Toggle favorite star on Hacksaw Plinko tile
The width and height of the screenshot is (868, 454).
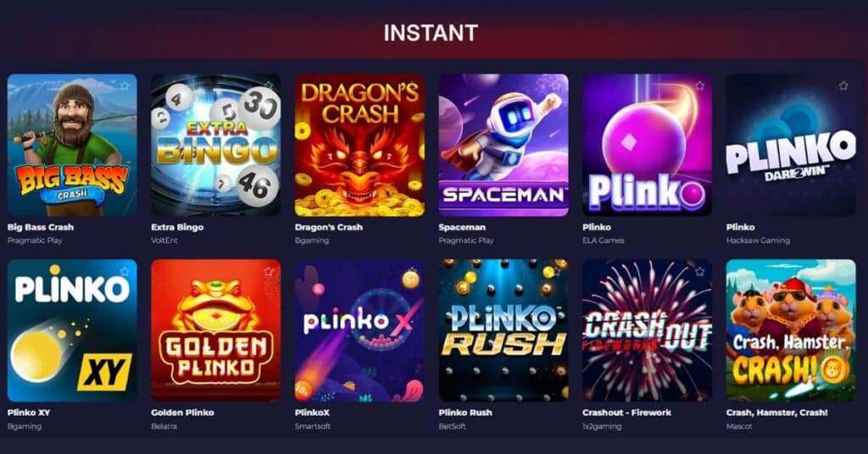click(843, 86)
